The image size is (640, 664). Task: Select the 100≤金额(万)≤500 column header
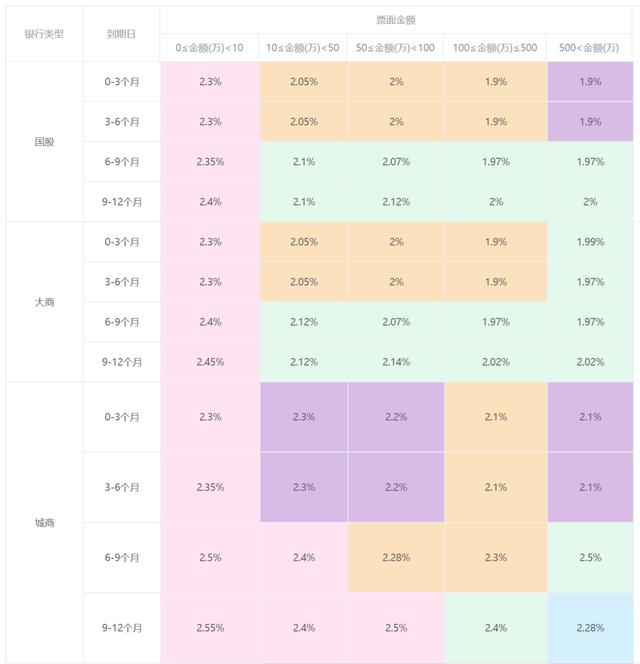[495, 48]
